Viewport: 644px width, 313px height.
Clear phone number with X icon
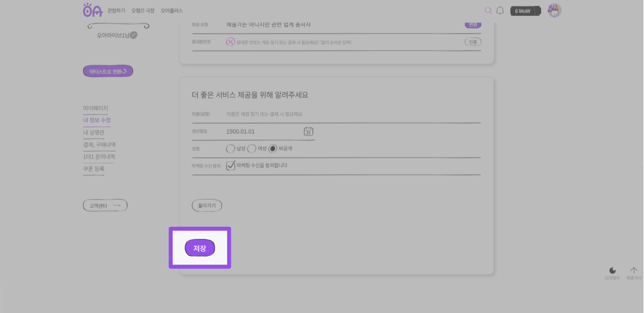pos(230,42)
